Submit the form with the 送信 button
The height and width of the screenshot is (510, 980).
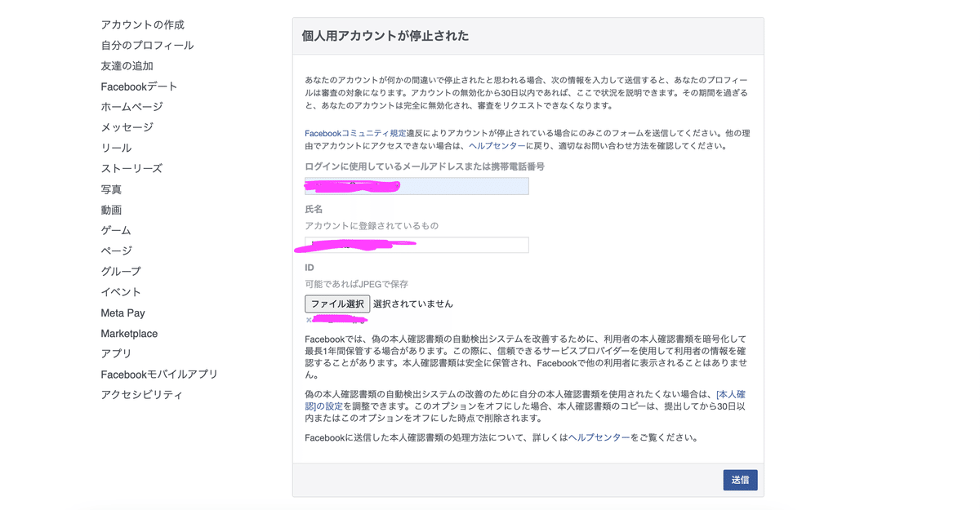[x=740, y=480]
